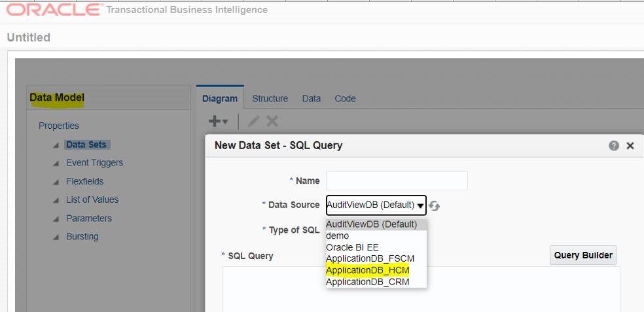Click the edit pencil icon in Diagram toolbar
The width and height of the screenshot is (644, 312).
tap(254, 121)
